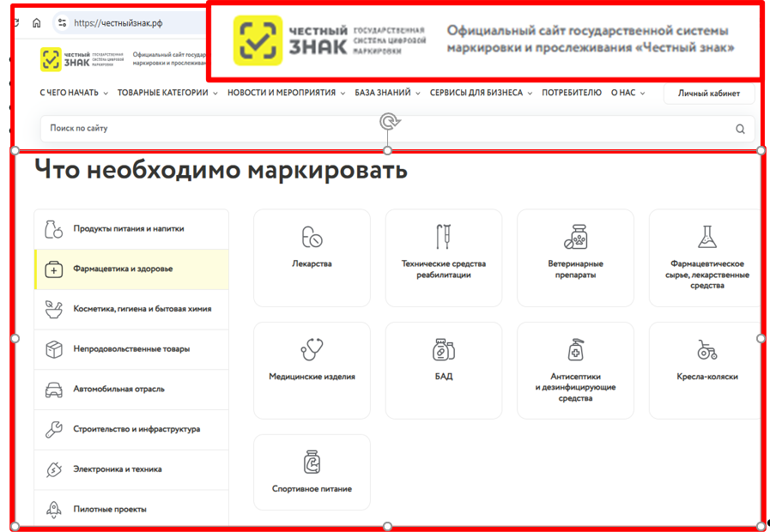Click the crutches rehabilitation icon
770x532 pixels.
pos(444,237)
